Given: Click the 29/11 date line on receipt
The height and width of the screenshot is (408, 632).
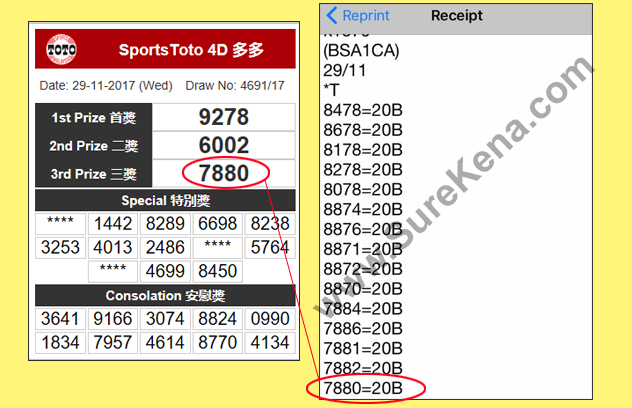Looking at the screenshot, I should (345, 71).
